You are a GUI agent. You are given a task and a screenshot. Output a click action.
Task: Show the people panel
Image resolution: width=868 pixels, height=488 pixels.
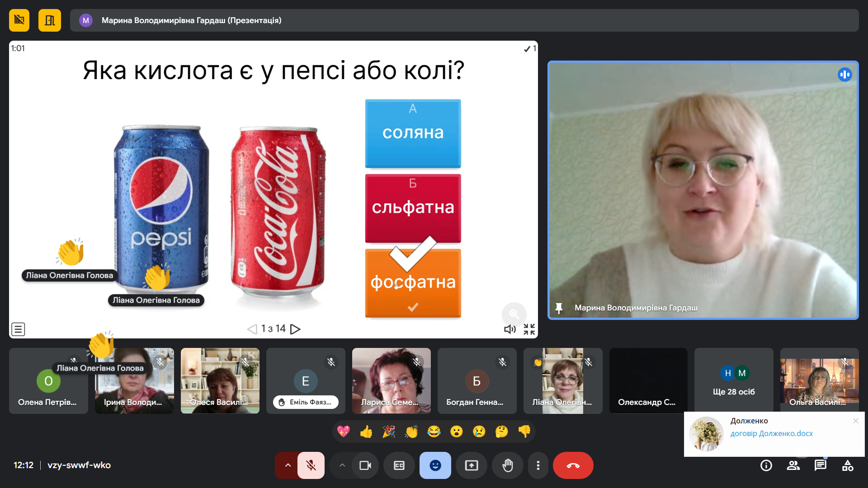coord(793,465)
